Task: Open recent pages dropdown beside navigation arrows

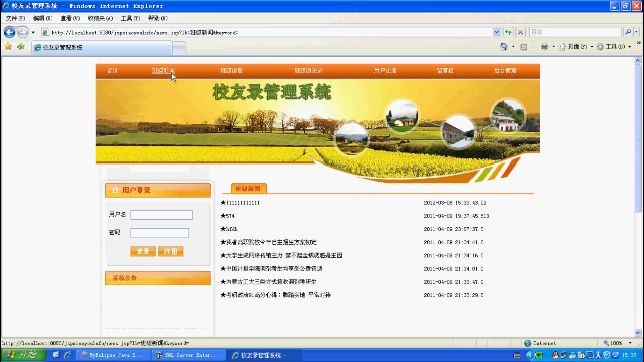Action: 33,33
